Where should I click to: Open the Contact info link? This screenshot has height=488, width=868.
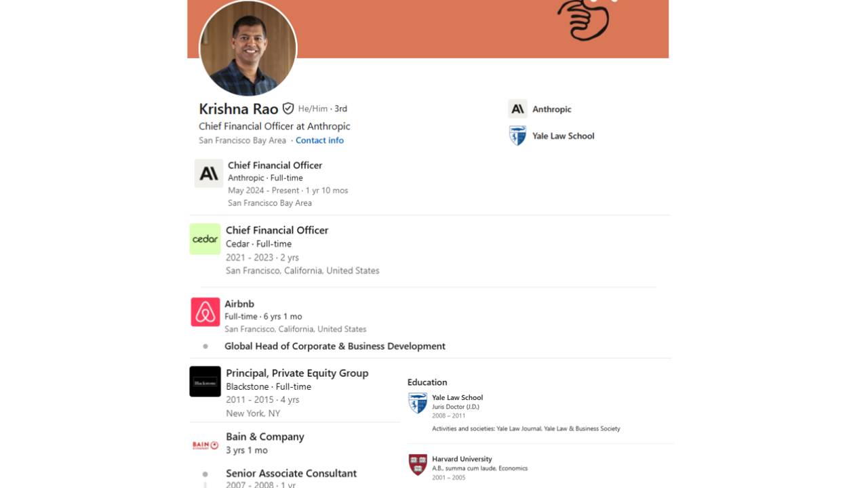[x=319, y=140]
